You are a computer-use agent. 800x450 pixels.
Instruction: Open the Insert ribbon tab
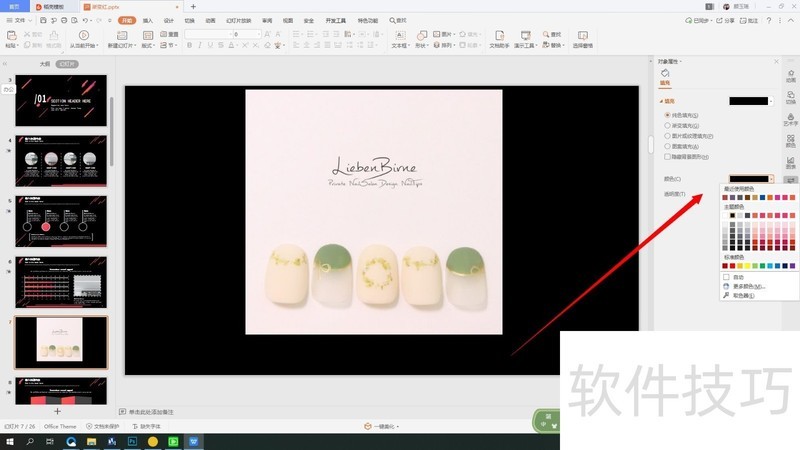(147, 20)
